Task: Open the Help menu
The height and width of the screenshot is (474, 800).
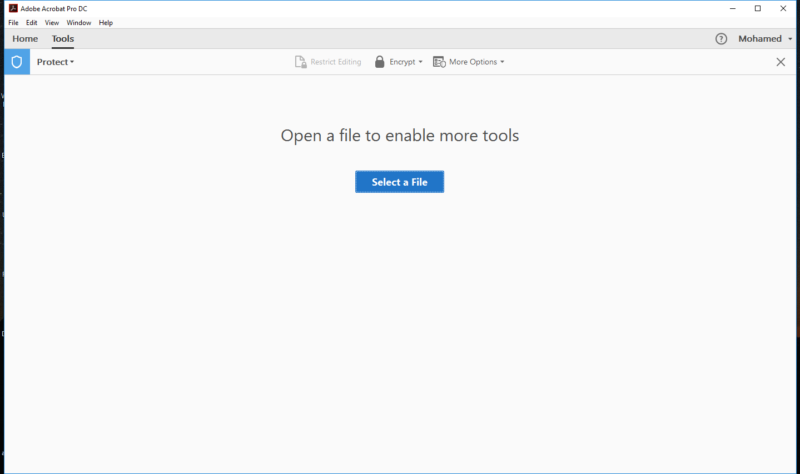Action: (106, 22)
